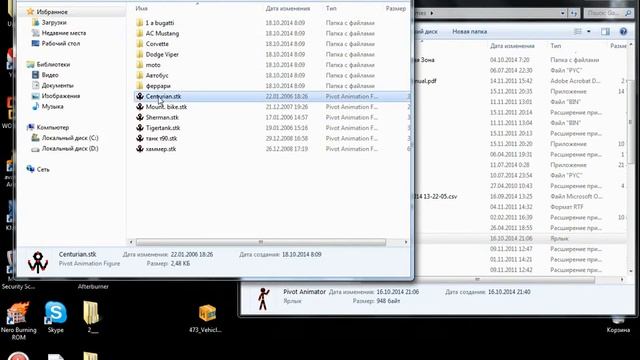Image resolution: width=640 pixels, height=360 pixels.
Task: Open the Корзина recycle bin
Action: [x=618, y=325]
